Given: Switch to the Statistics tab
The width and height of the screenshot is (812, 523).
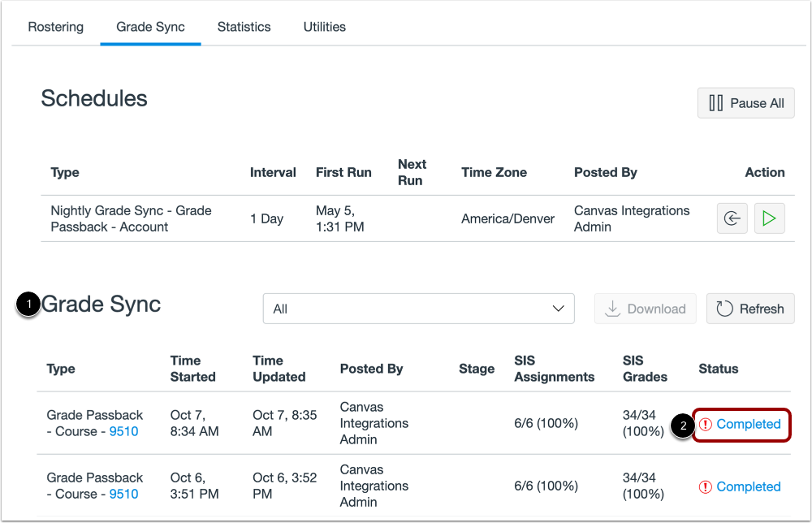Looking at the screenshot, I should click(x=244, y=26).
